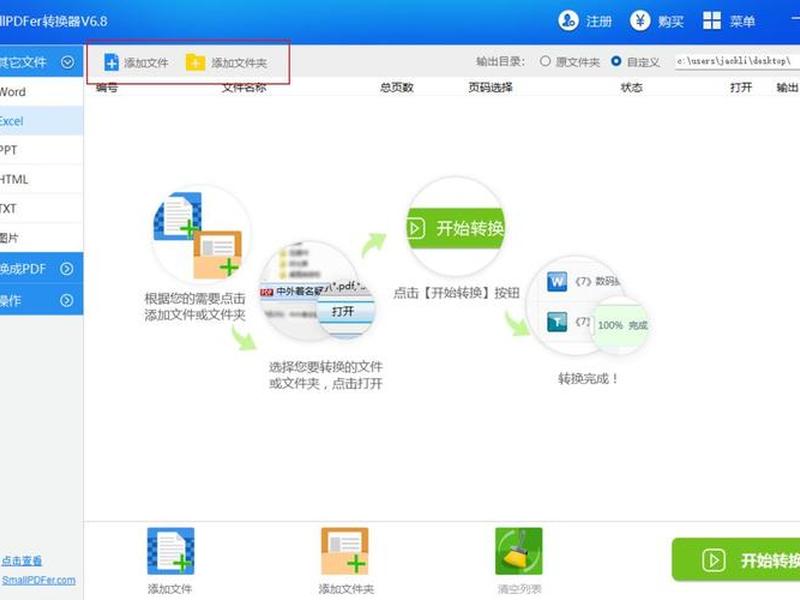Click the green 开始转换 button at bottom
800x600 pixels.
736,560
